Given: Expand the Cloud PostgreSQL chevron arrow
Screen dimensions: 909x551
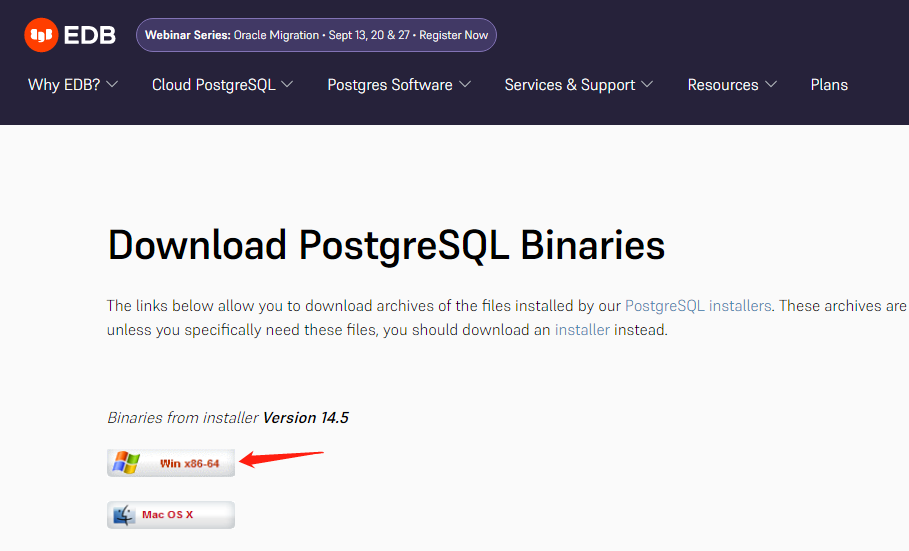Looking at the screenshot, I should point(288,85).
